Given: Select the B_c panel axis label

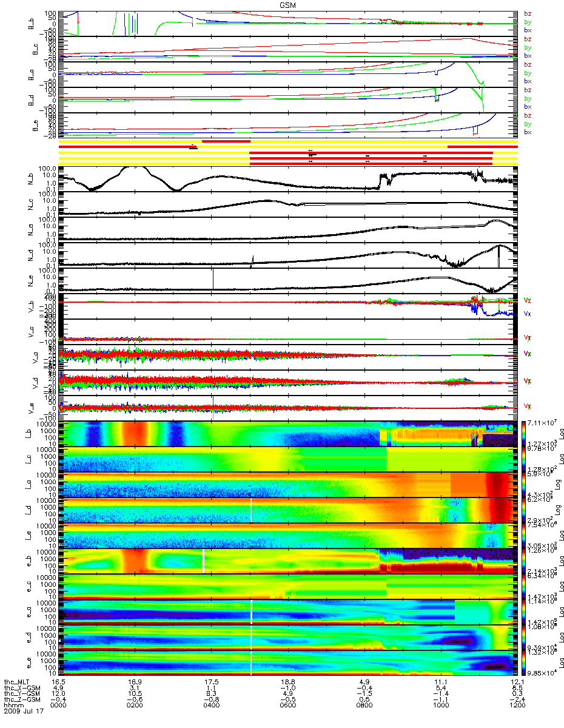Looking at the screenshot, I should point(35,49).
